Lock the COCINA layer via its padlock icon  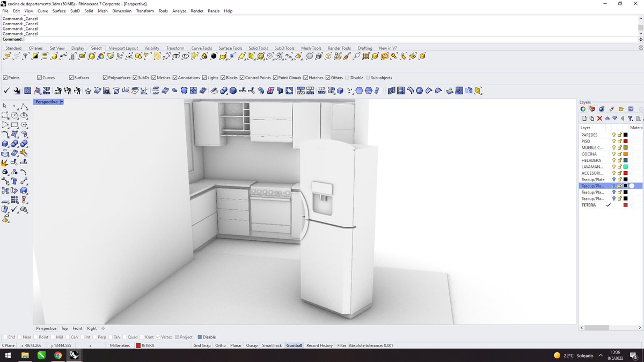[620, 154]
